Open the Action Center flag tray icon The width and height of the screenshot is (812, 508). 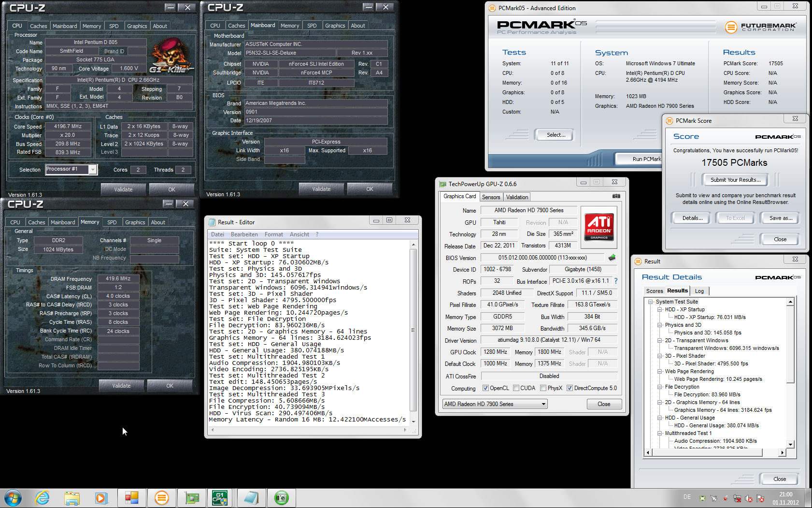point(760,498)
